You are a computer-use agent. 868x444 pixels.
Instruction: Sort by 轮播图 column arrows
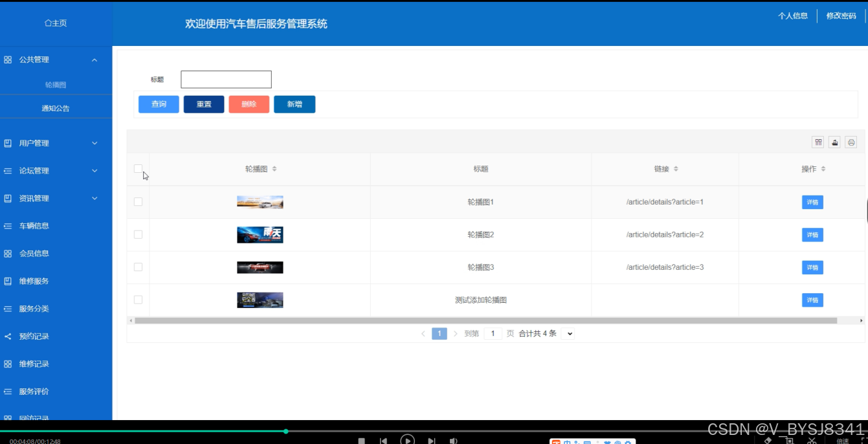(x=274, y=169)
